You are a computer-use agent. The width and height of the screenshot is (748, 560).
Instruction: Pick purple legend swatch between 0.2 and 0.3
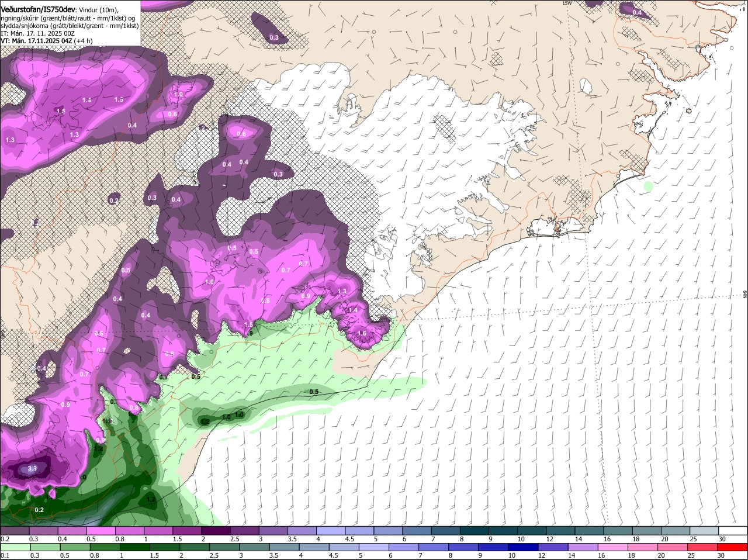(x=15, y=530)
